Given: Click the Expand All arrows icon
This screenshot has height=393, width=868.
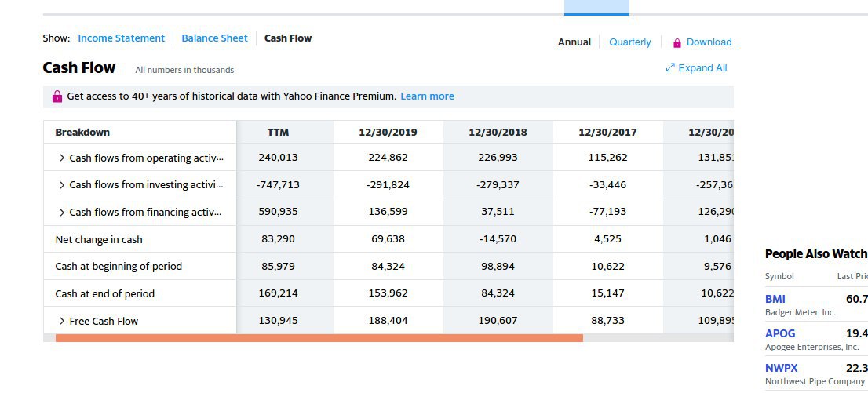Looking at the screenshot, I should pos(670,68).
